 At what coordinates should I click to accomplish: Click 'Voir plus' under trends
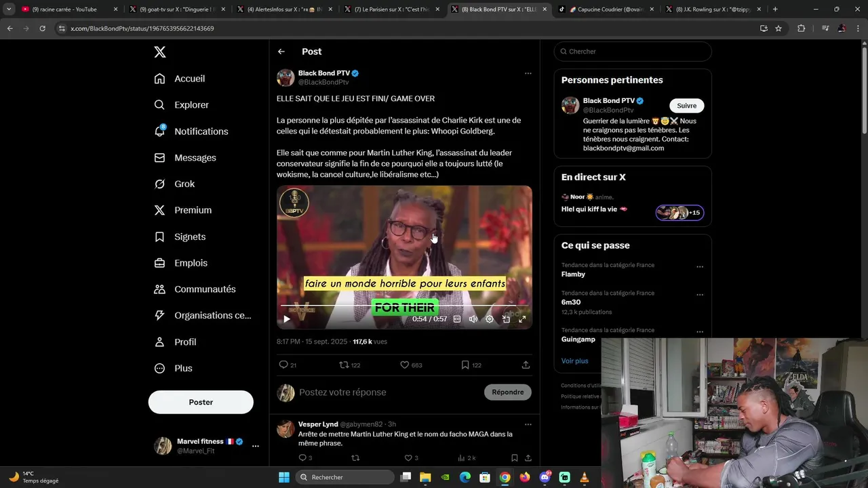point(575,361)
